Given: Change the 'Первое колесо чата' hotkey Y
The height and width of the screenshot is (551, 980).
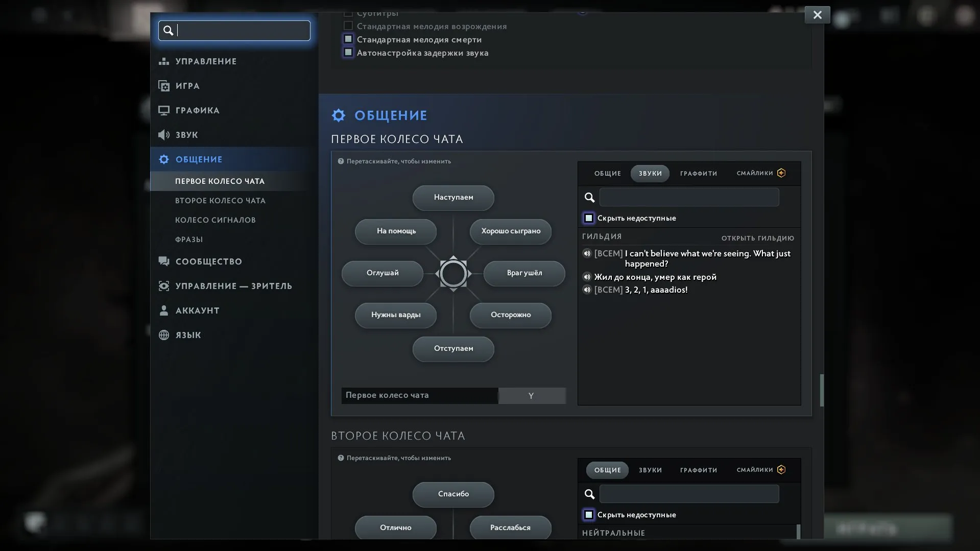Looking at the screenshot, I should 532,396.
